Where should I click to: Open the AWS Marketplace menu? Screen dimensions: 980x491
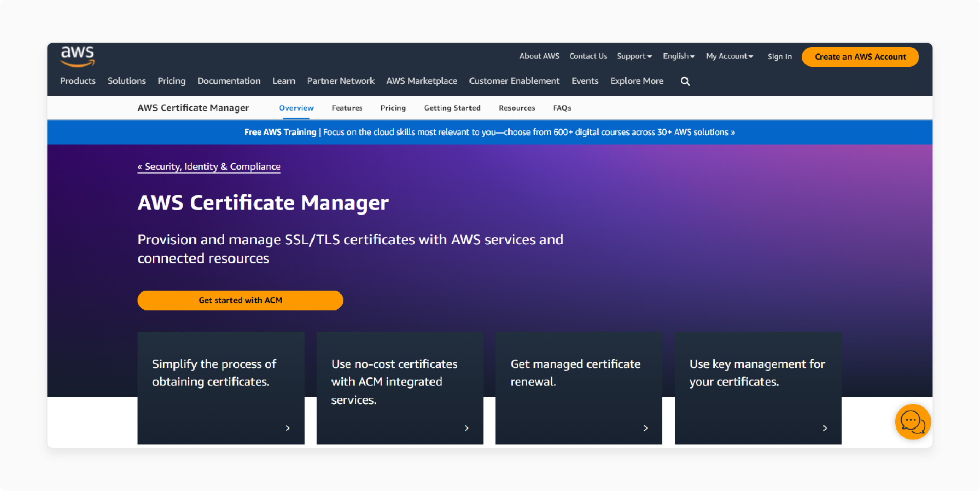pos(422,81)
